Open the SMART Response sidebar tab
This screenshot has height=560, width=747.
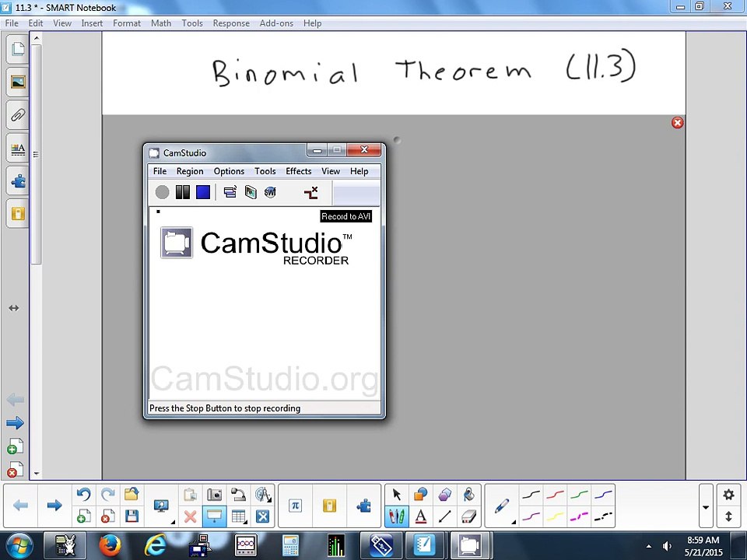[18, 214]
